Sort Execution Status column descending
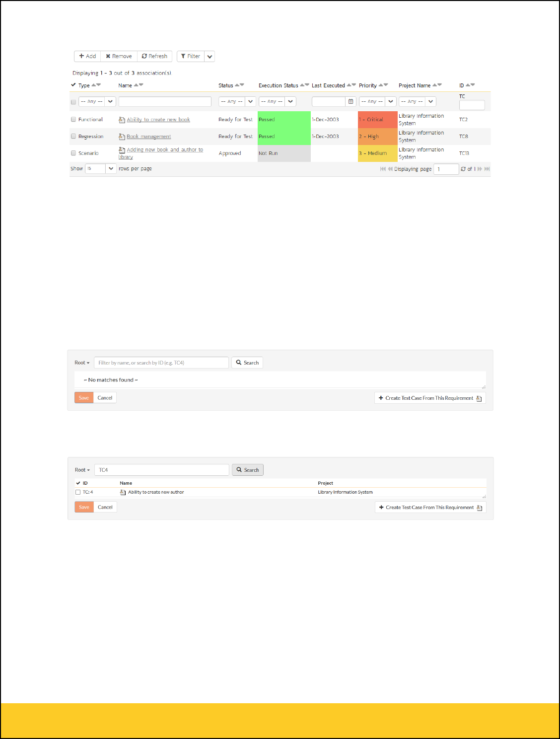Image resolution: width=560 pixels, height=739 pixels. pyautogui.click(x=307, y=85)
